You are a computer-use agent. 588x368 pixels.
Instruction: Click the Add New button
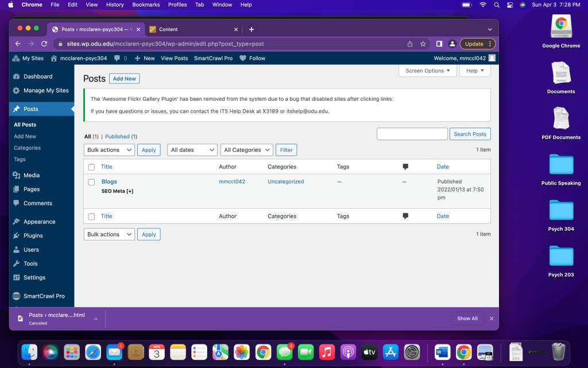coord(124,79)
